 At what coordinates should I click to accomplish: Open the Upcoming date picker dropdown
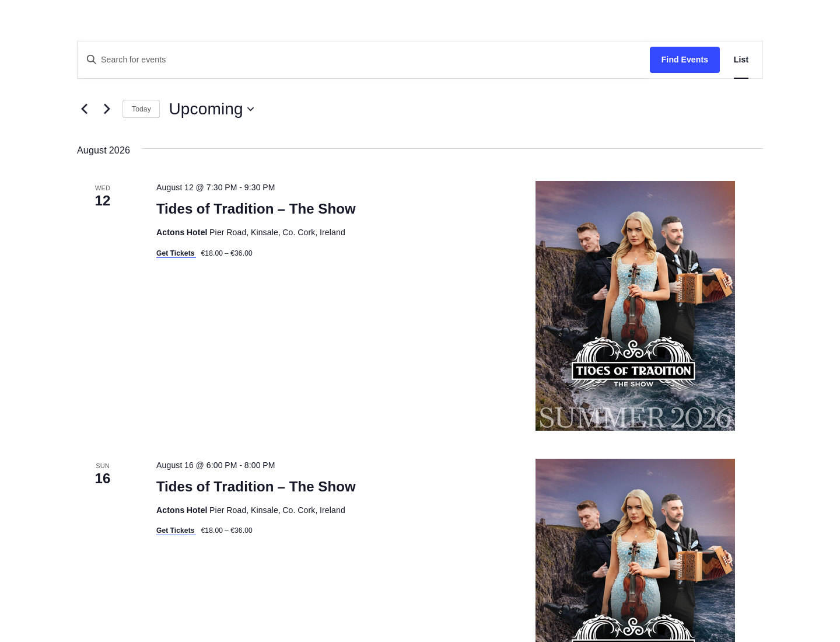click(212, 109)
